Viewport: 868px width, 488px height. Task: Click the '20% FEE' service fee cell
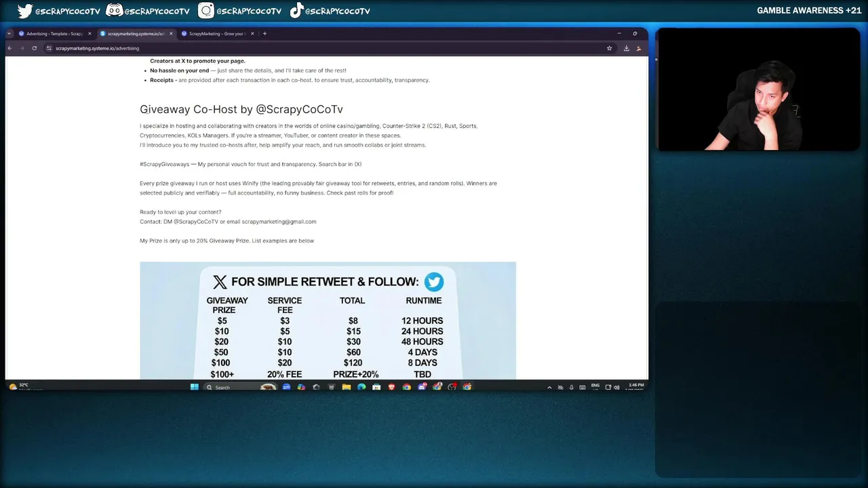click(x=285, y=374)
